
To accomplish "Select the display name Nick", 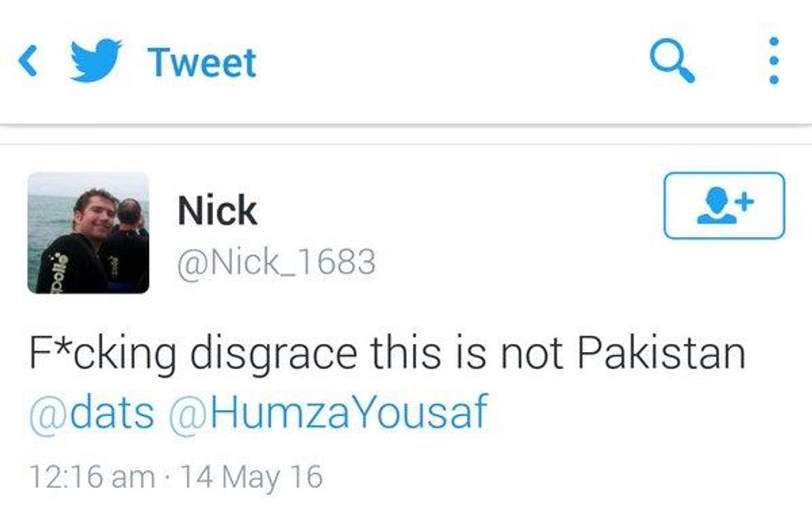I will click(x=217, y=210).
